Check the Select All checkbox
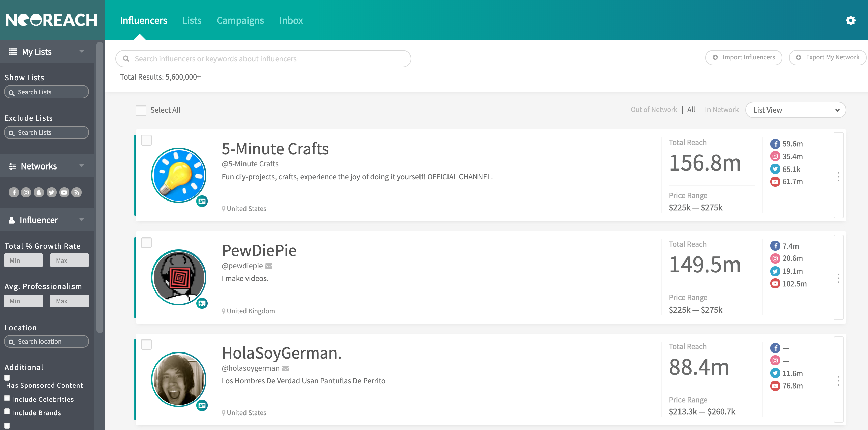This screenshot has height=430, width=868. pos(141,110)
